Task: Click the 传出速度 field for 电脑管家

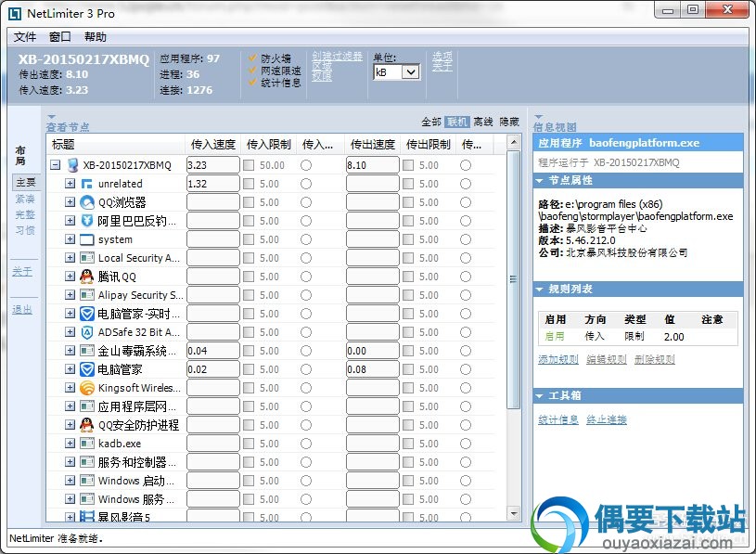Action: (372, 369)
